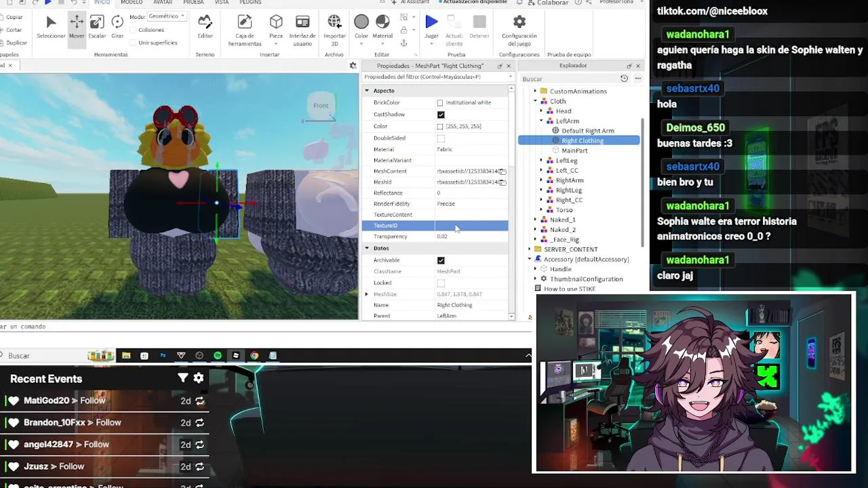Viewport: 868px width, 488px height.
Task: Switch to the MODELO ribbon tab
Action: point(132,3)
